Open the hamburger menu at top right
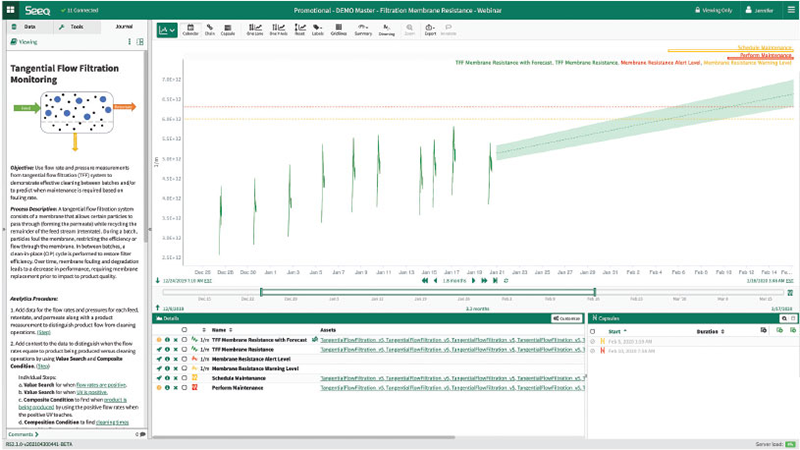The image size is (800, 450). 791,10
